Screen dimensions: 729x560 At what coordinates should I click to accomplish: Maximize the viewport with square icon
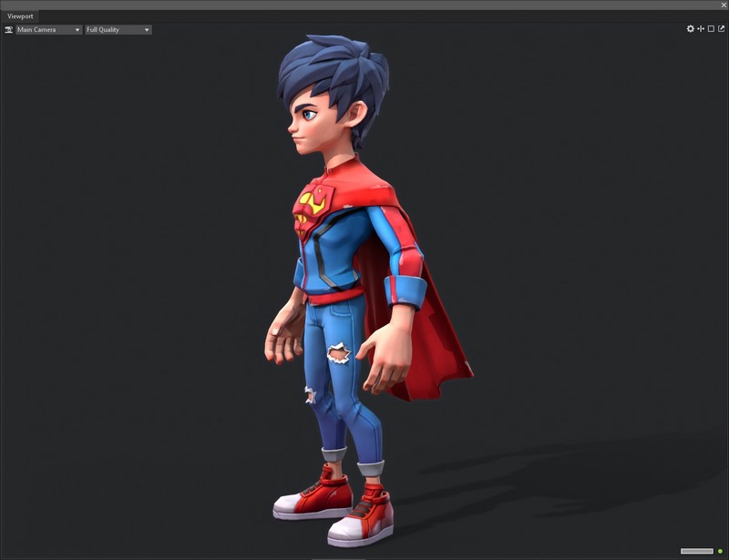point(711,29)
